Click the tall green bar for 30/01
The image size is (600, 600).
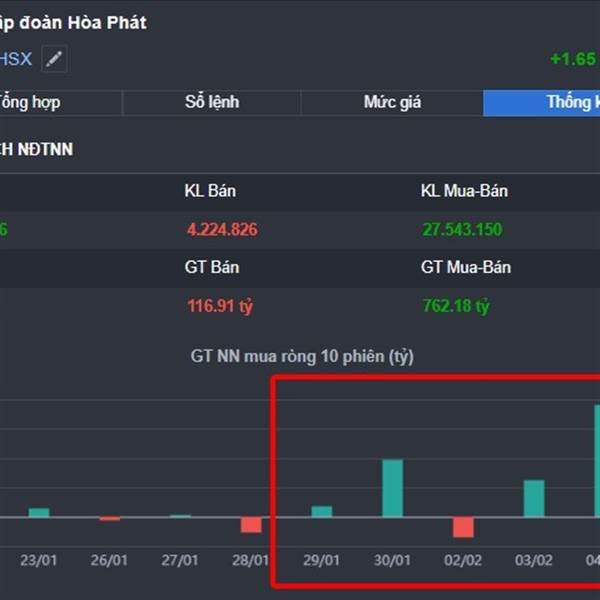(x=393, y=488)
